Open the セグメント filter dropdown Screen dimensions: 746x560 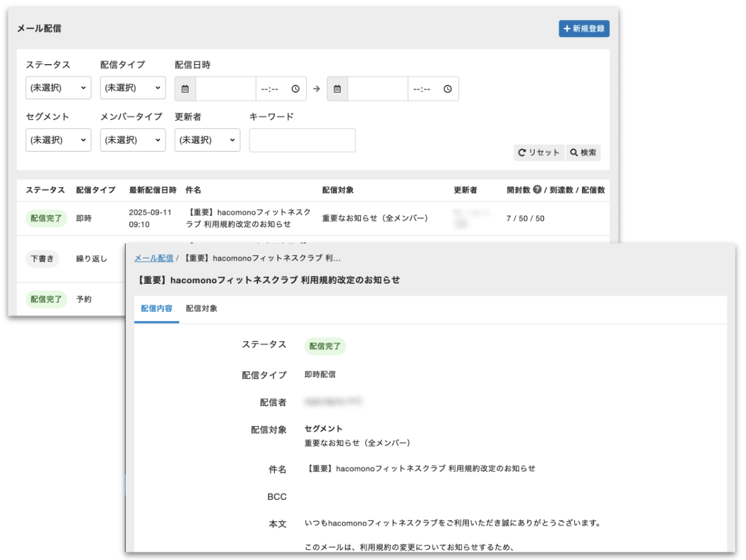tap(58, 140)
